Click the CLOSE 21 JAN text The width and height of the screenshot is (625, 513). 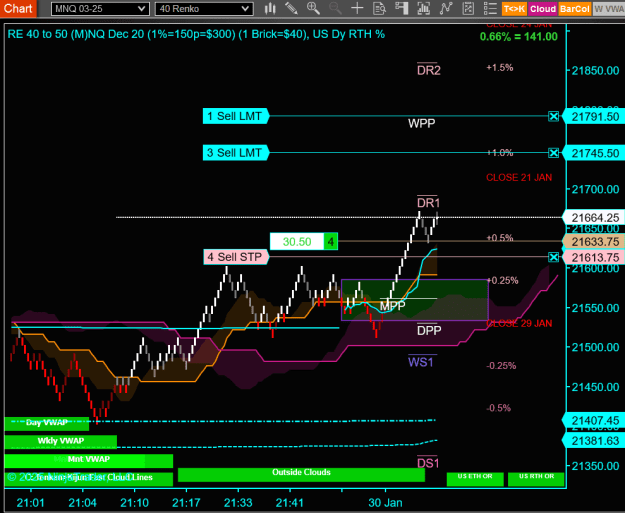[x=519, y=178]
